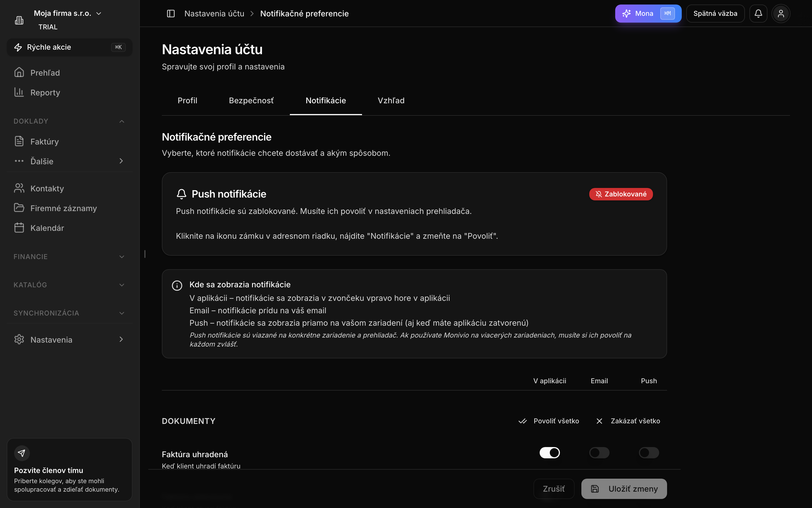Open Faktúry in the sidebar
The width and height of the screenshot is (812, 508).
coord(69,141)
